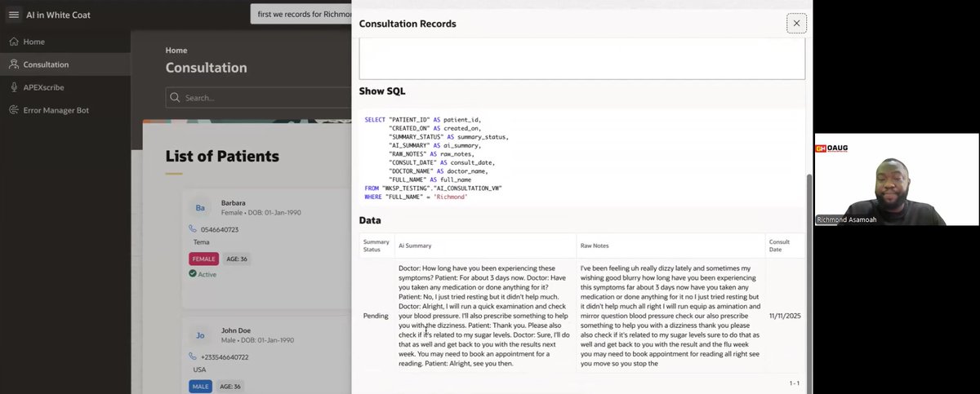Click the patient Search input field
This screenshot has height=394, width=980.
260,98
